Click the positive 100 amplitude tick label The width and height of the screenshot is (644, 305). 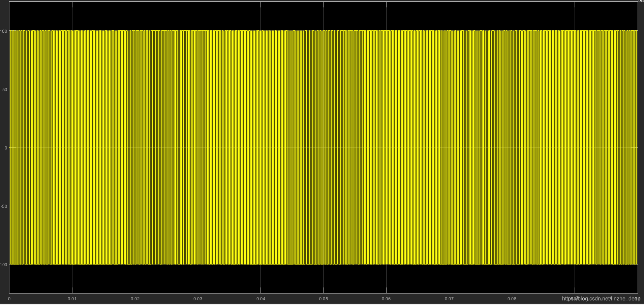pyautogui.click(x=4, y=31)
